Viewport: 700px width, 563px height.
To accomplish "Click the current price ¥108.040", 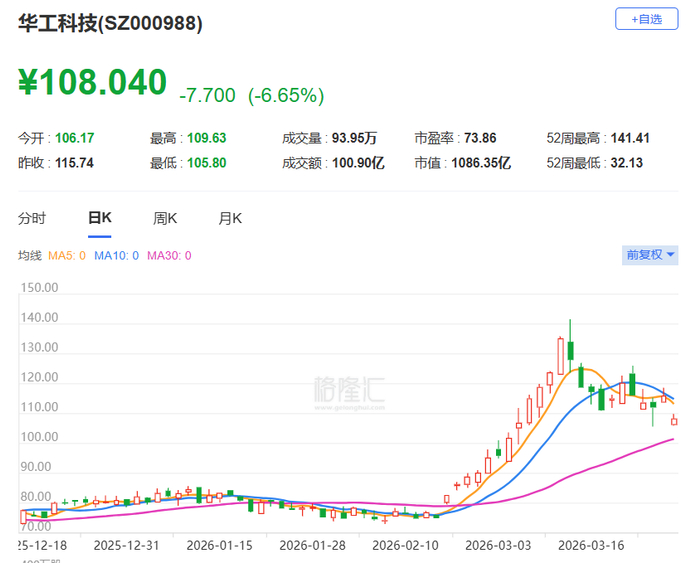I will pos(92,82).
